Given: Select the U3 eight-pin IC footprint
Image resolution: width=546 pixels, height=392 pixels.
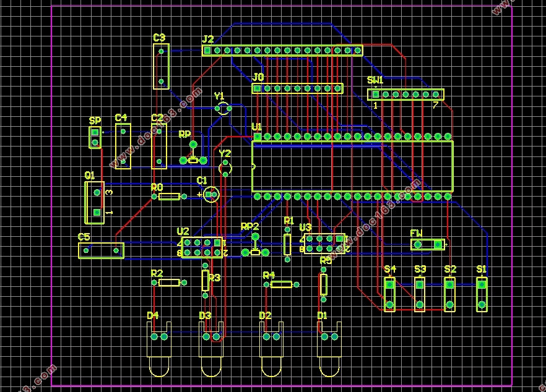Looking at the screenshot, I should tap(324, 244).
